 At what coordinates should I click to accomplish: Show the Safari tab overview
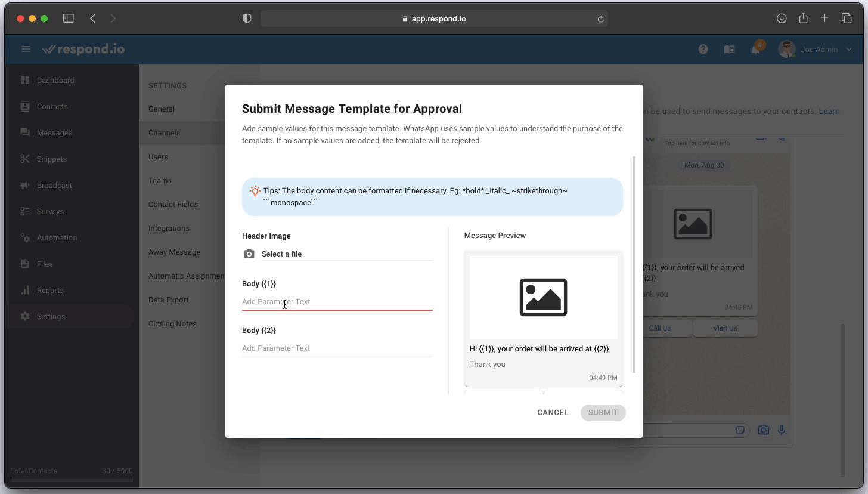coord(847,18)
